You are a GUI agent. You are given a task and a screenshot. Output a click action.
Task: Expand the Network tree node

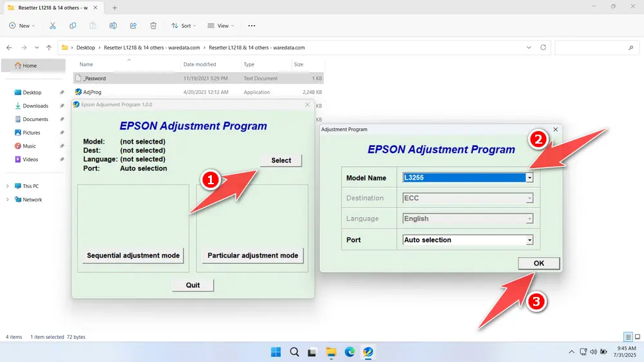click(x=7, y=200)
